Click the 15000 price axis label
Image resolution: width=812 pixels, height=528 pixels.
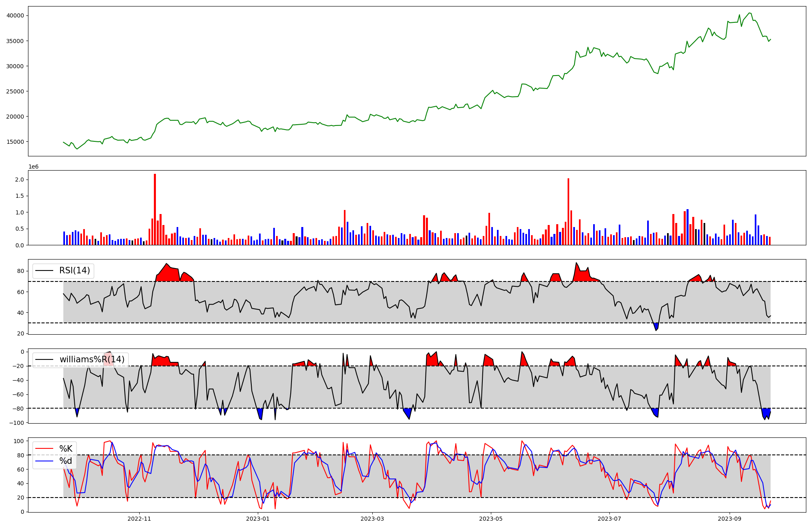pos(15,142)
